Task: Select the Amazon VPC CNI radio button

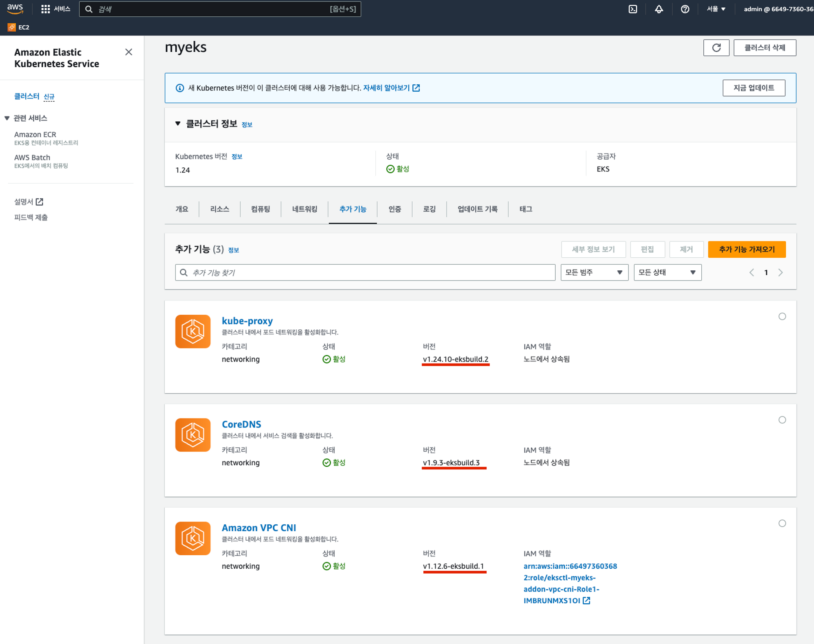Action: [x=782, y=523]
